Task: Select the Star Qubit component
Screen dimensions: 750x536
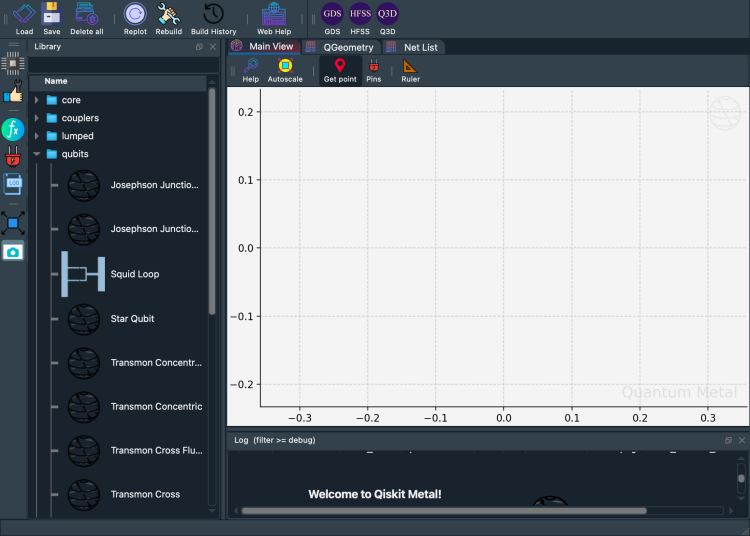Action: 132,318
